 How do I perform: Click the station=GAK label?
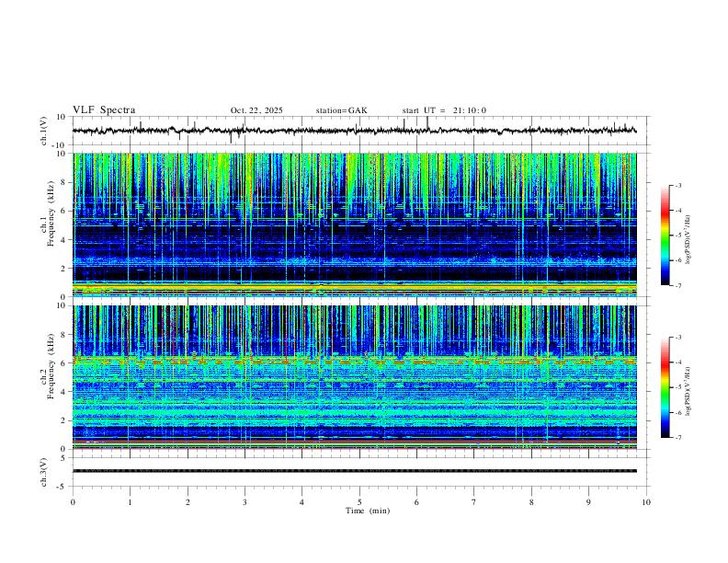[341, 110]
